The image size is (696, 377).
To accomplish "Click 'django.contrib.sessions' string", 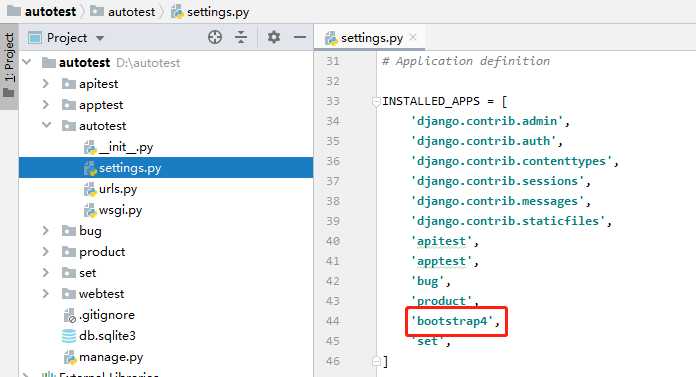I will click(498, 181).
